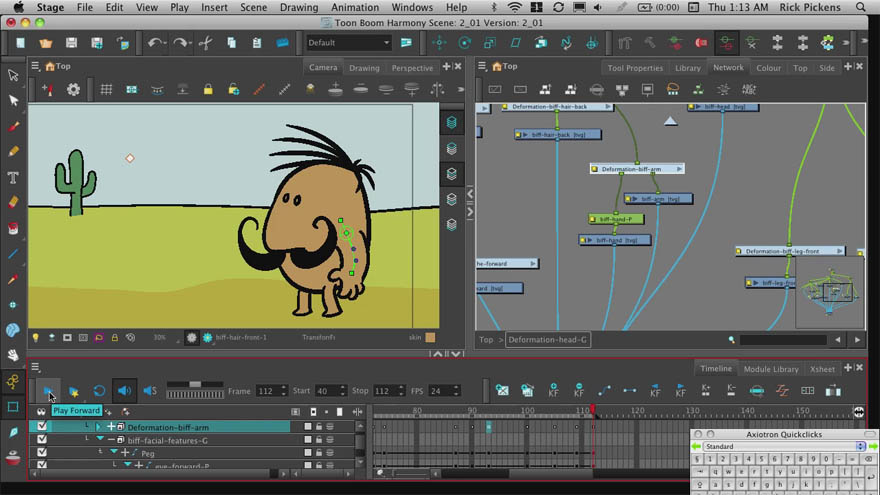
Task: Select the Translate tool in top toolbar
Action: (439, 43)
